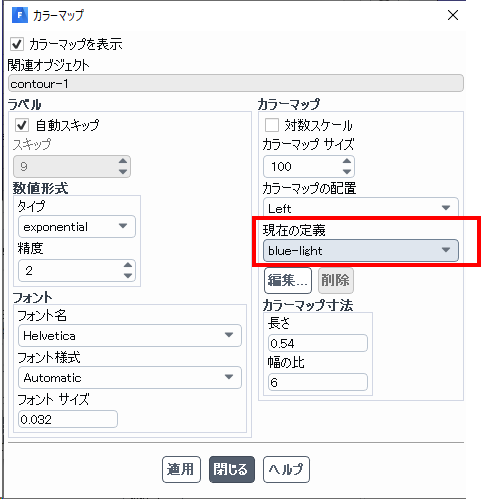Click the Fluent app icon in title bar
The width and height of the screenshot is (481, 499).
pos(20,15)
